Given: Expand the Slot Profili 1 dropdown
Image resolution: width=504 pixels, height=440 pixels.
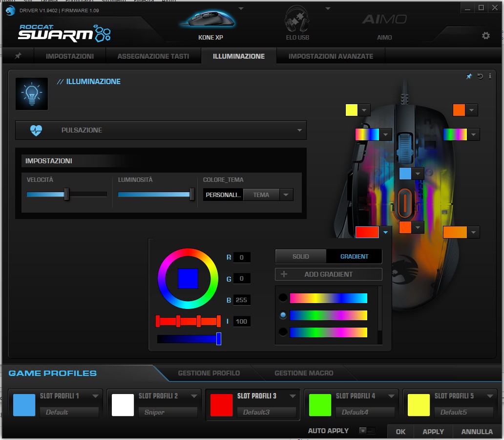Looking at the screenshot, I should [95, 396].
